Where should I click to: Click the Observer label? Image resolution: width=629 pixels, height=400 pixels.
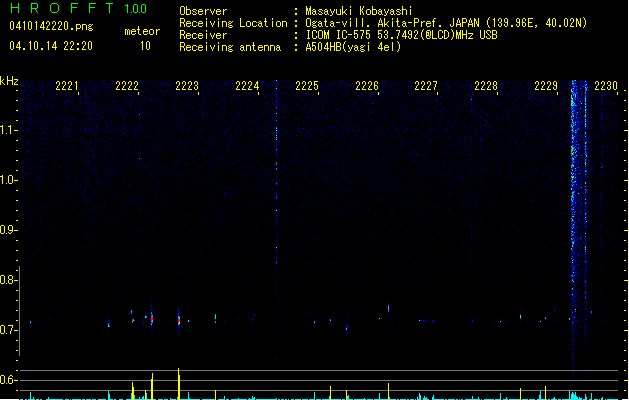pyautogui.click(x=203, y=11)
